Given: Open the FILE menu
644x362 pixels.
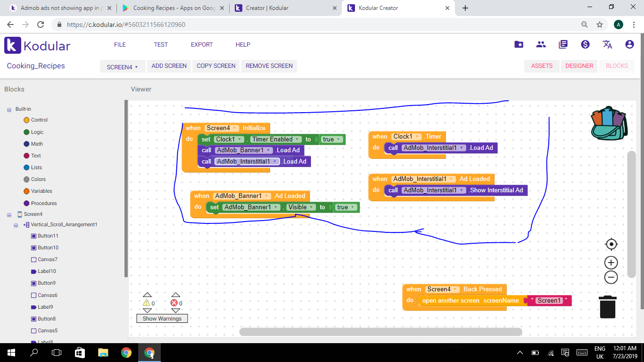Looking at the screenshot, I should click(120, 45).
